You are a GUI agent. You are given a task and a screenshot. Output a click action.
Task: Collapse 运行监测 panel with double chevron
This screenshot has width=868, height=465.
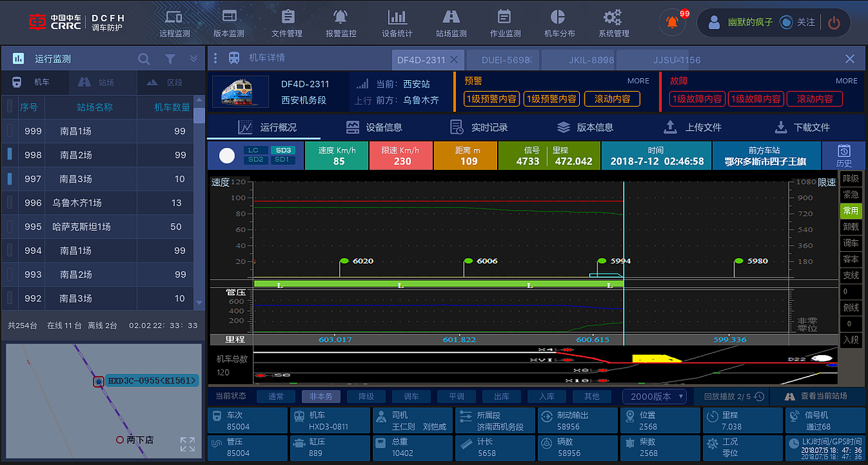tap(194, 59)
